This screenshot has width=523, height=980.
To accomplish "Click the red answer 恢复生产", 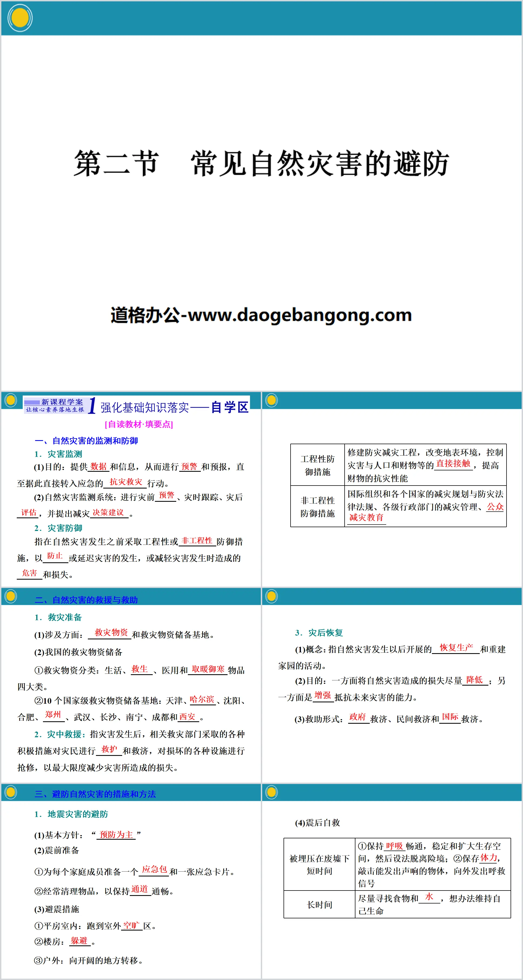I will click(457, 648).
